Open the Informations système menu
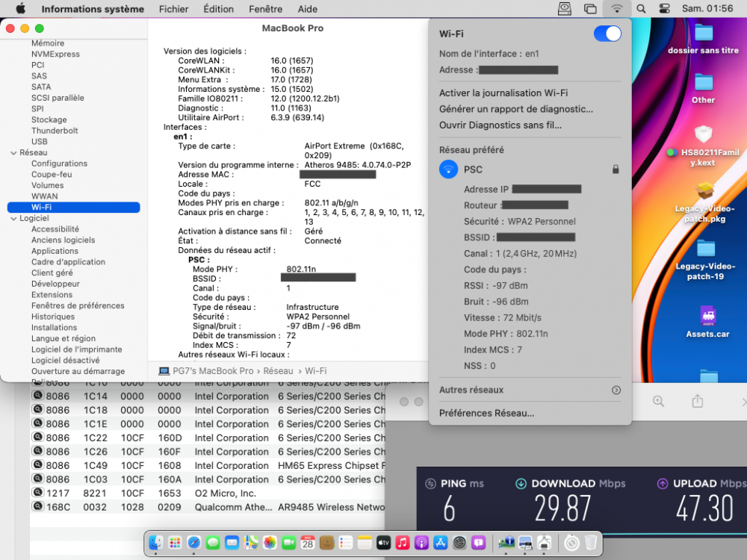This screenshot has width=747, height=560. click(93, 9)
